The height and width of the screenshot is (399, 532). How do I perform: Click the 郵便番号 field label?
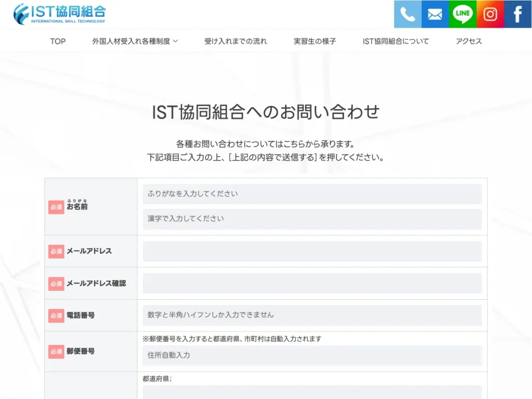pos(81,352)
